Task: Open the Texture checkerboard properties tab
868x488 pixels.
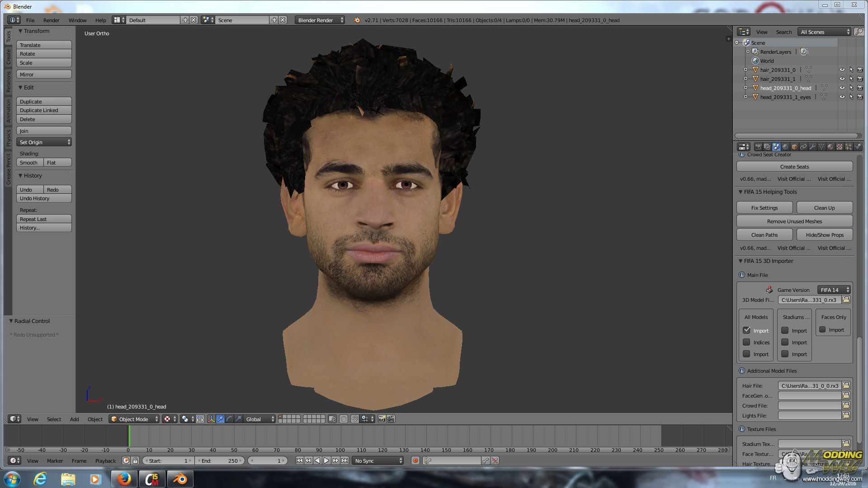Action: 840,147
